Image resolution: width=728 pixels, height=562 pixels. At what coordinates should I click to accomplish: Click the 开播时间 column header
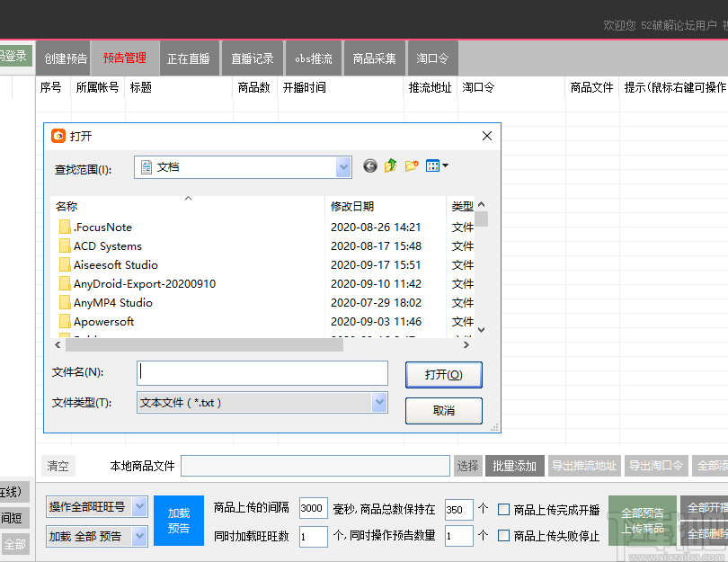[305, 87]
